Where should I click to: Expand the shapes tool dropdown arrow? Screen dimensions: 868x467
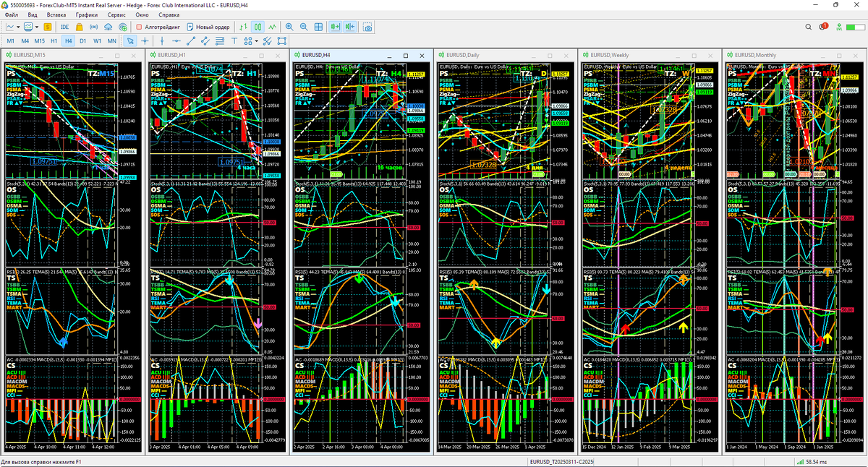[256, 41]
